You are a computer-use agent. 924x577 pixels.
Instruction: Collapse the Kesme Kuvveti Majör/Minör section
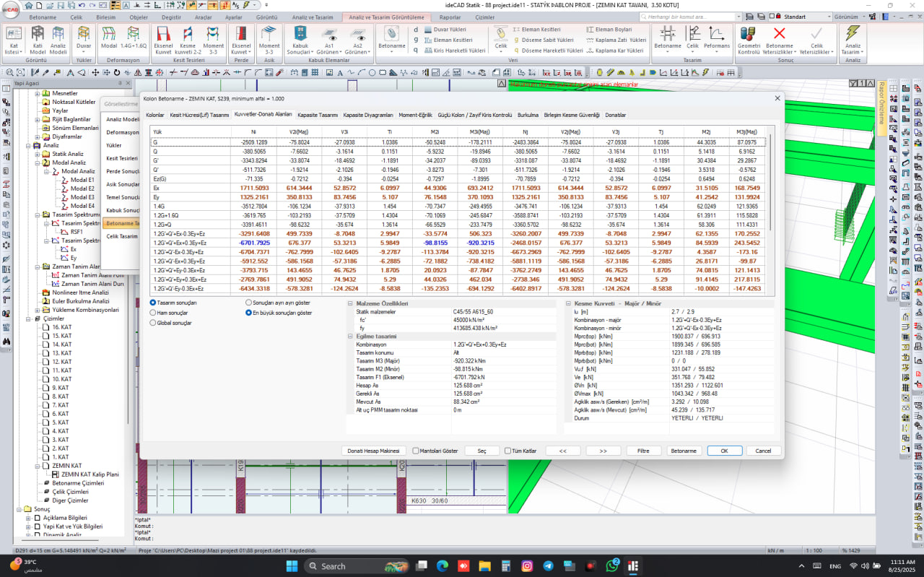click(568, 304)
